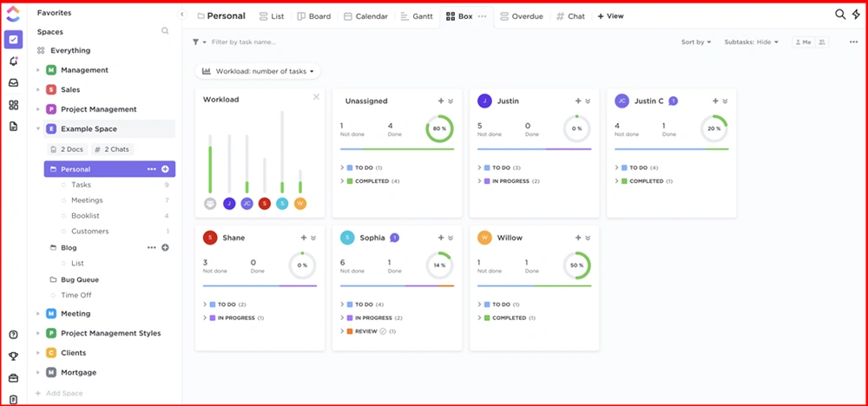The width and height of the screenshot is (868, 406).
Task: Switch to the Gantt view tab
Action: [x=417, y=16]
